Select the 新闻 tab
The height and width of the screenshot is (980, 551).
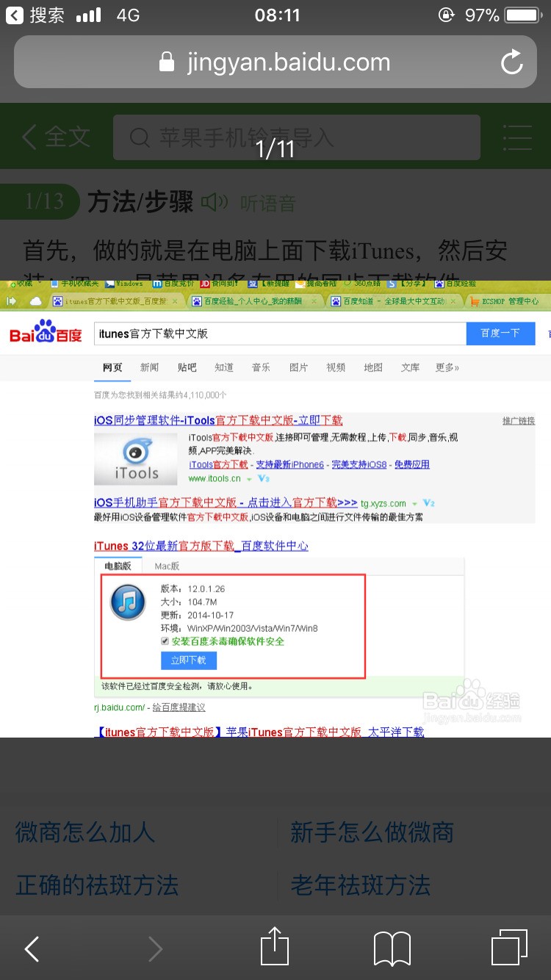pyautogui.click(x=150, y=367)
